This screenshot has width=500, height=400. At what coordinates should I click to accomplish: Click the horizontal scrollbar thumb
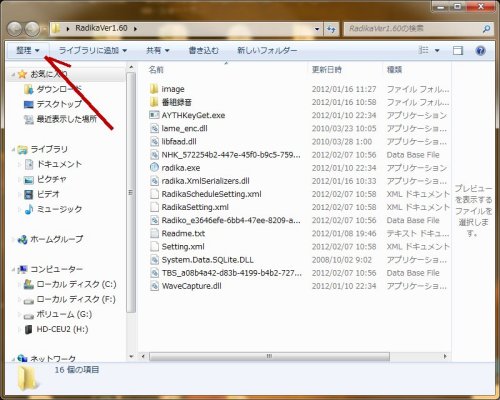269,356
